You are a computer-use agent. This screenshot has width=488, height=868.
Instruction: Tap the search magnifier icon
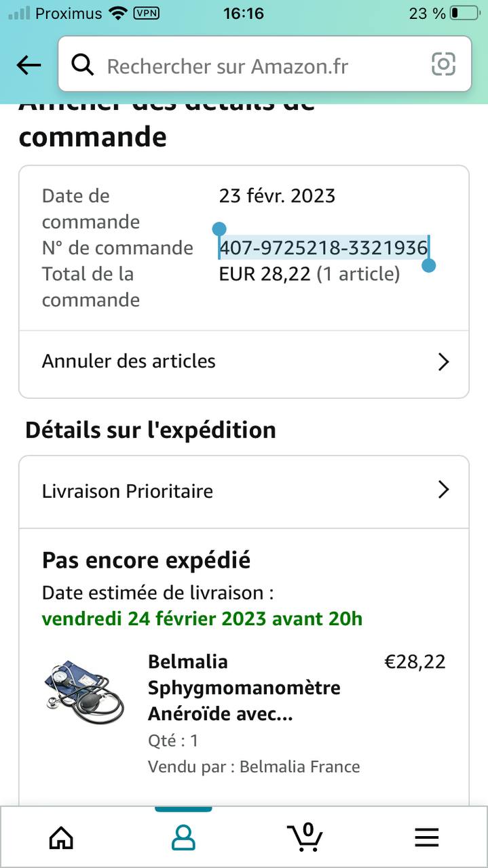(83, 65)
